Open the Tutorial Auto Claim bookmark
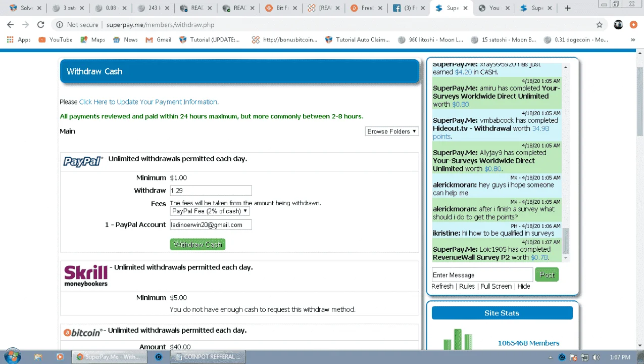This screenshot has height=364, width=644. [x=358, y=39]
